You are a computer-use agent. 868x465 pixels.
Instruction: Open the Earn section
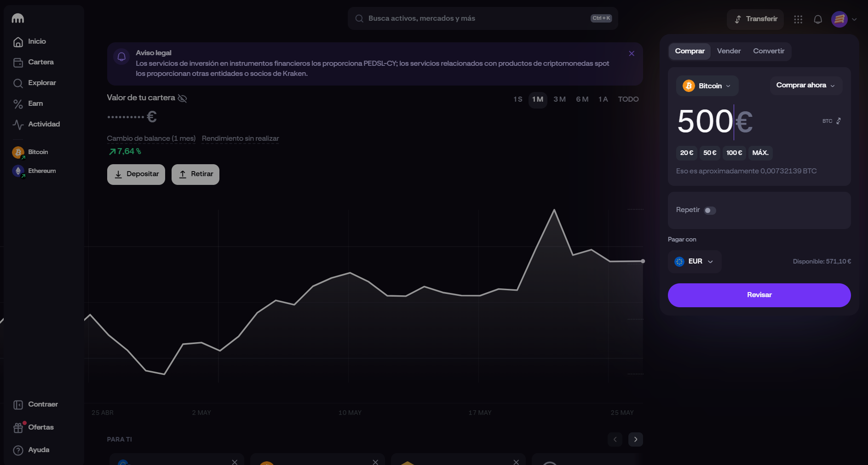28,103
